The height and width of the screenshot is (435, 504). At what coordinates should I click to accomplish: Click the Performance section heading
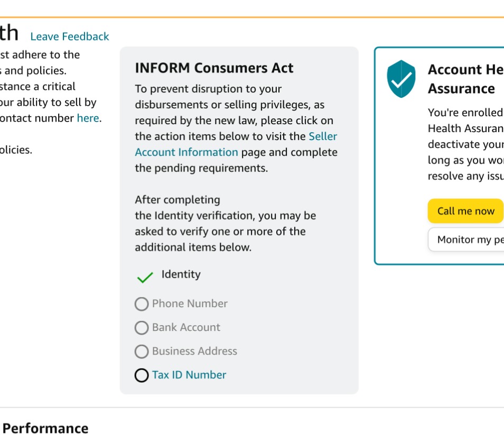(45, 429)
